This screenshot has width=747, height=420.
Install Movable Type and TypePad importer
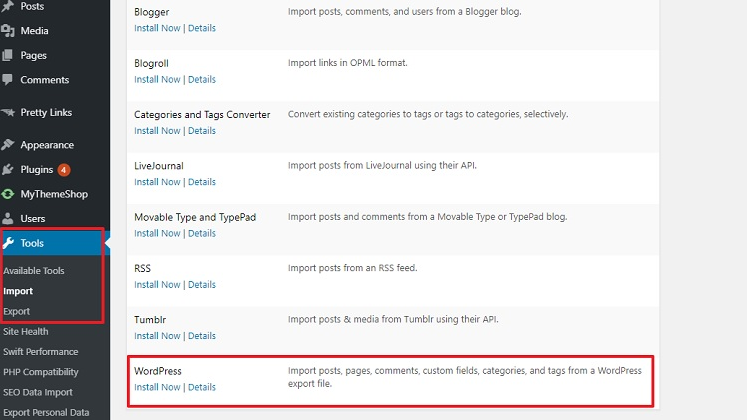(157, 233)
